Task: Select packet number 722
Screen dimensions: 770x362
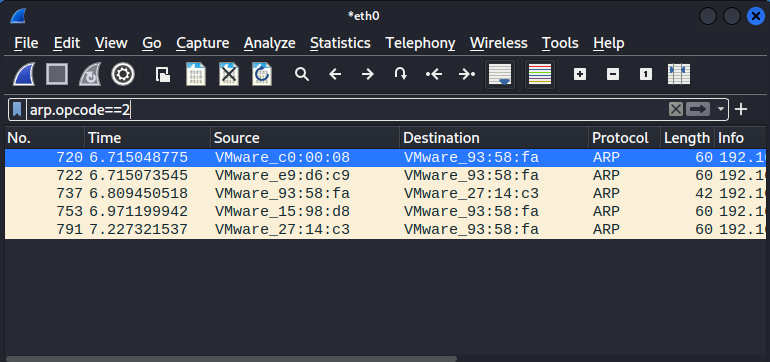Action: 385,175
